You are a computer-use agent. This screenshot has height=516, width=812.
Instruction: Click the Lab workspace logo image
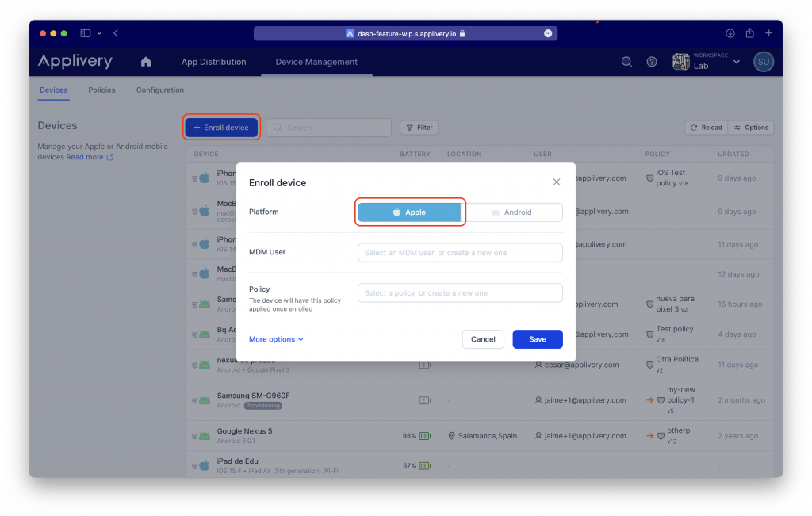681,62
